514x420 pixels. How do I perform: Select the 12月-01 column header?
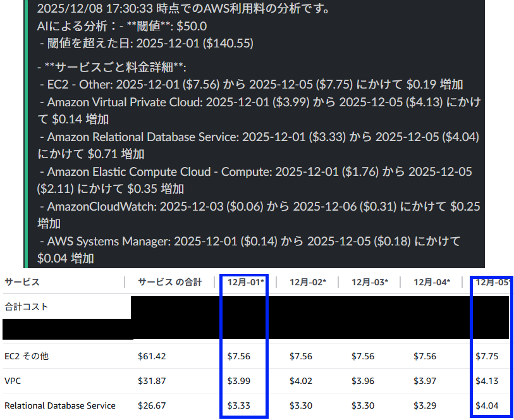[244, 282]
